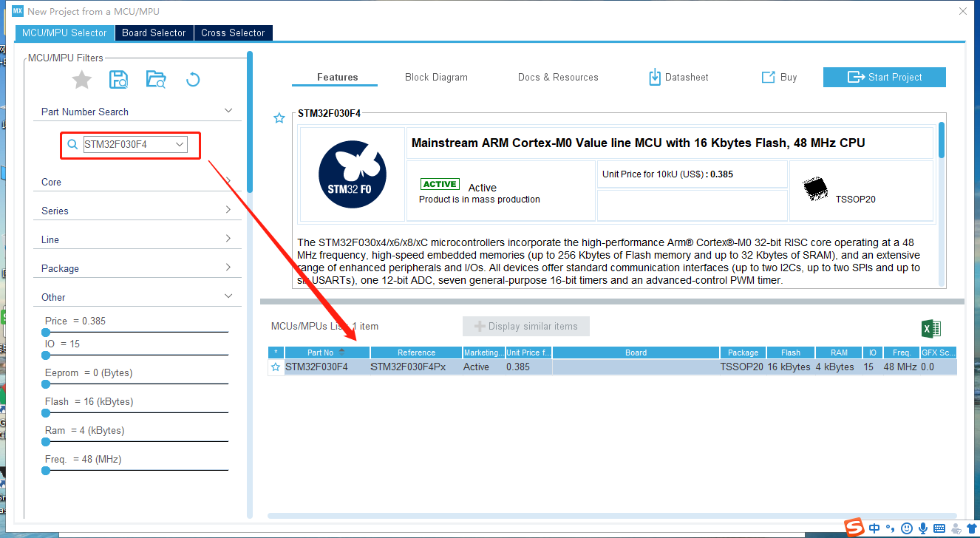980x538 pixels.
Task: Click the TSSOP20 package chip image
Action: click(x=816, y=189)
